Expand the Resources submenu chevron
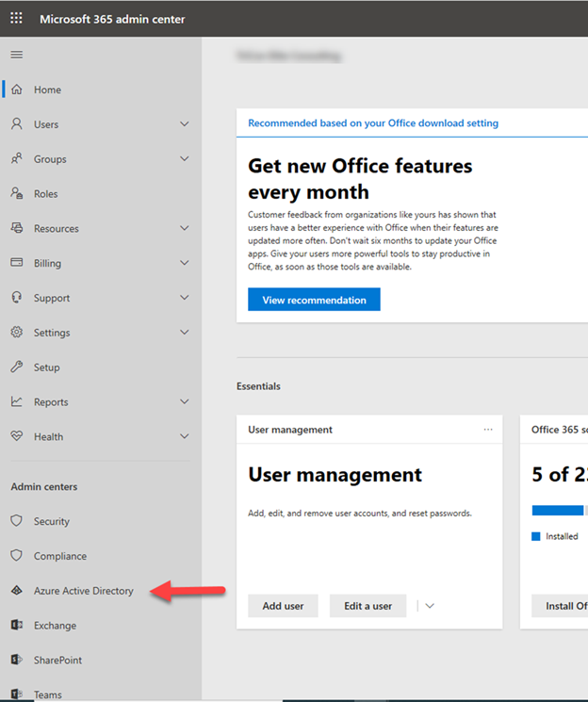The width and height of the screenshot is (588, 702). [x=184, y=228]
